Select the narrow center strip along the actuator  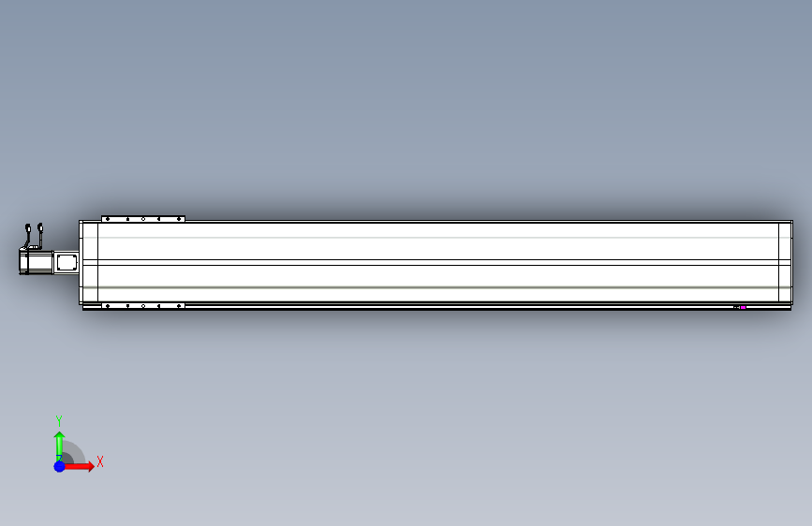(438, 262)
